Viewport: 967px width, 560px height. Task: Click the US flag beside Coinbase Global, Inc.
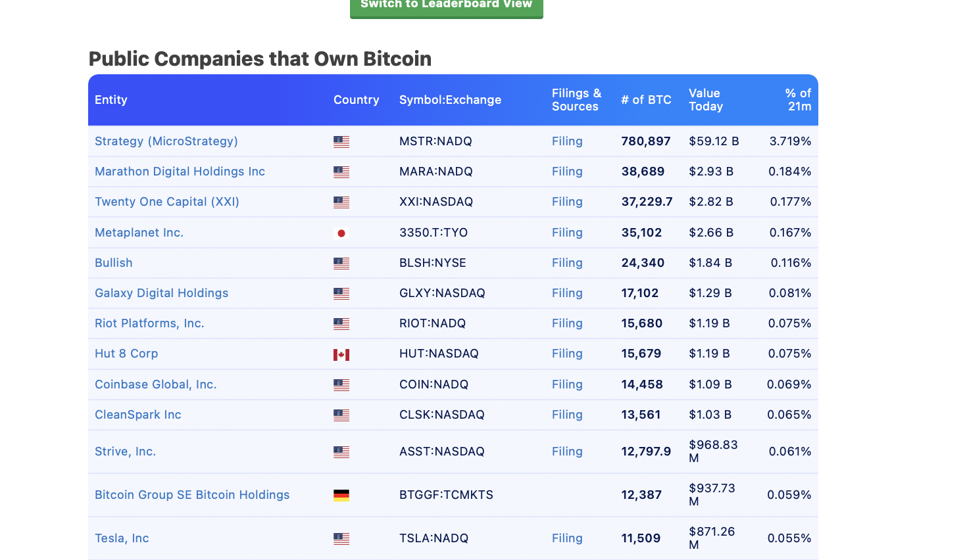coord(341,384)
